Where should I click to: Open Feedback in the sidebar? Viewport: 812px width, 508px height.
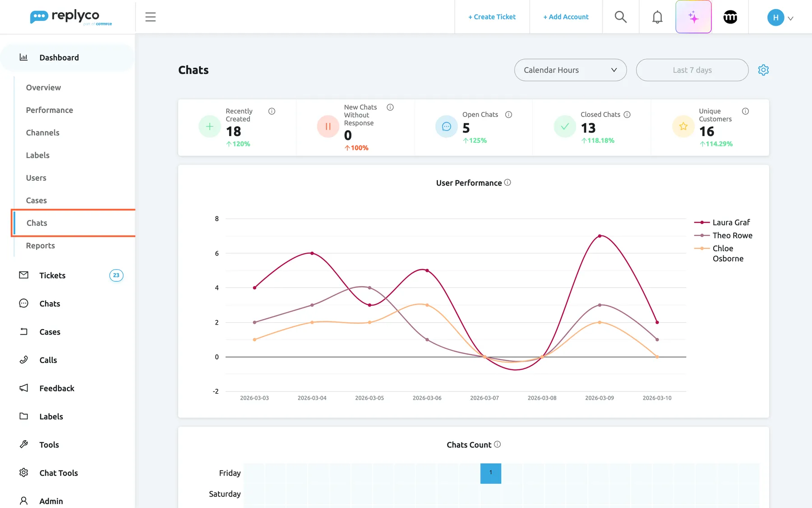[57, 388]
